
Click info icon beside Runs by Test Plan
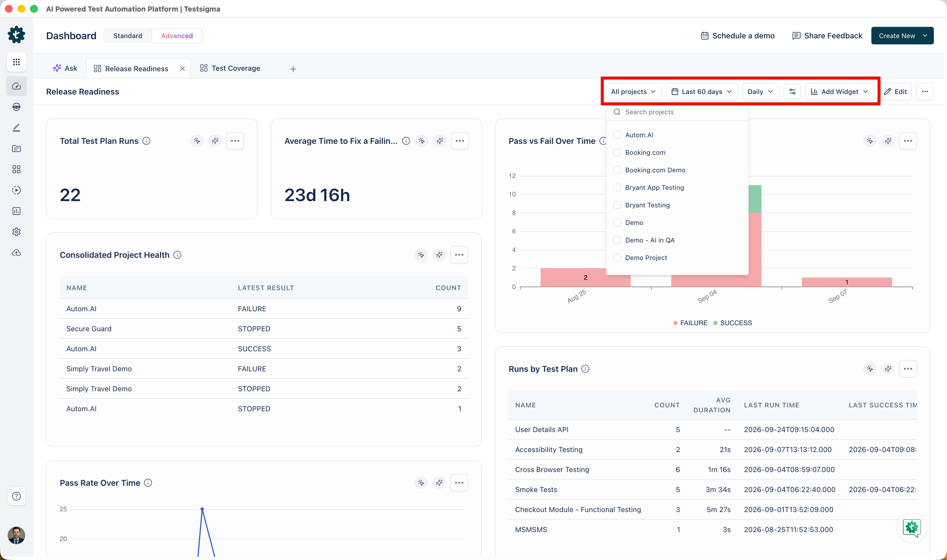[x=585, y=369]
